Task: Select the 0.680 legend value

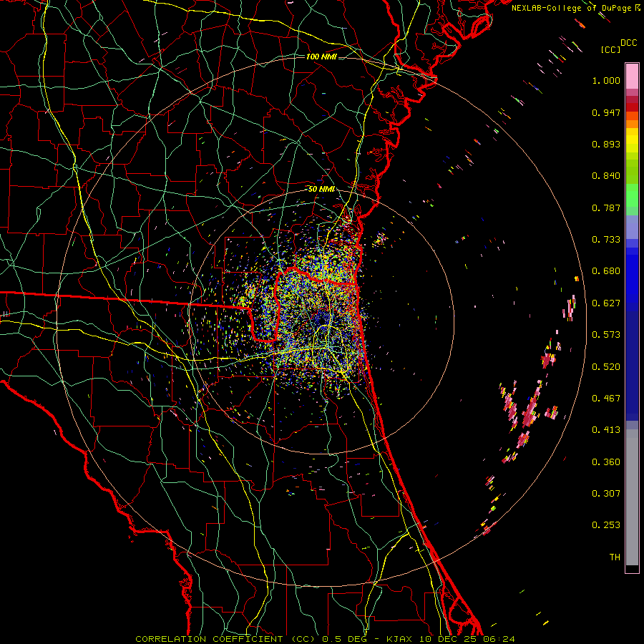Action: [x=606, y=271]
